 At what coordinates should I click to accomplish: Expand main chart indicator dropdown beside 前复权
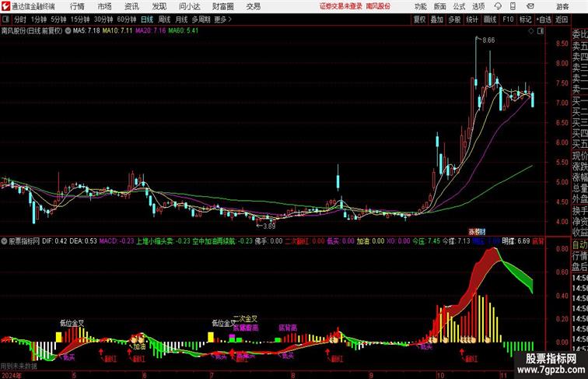68,31
